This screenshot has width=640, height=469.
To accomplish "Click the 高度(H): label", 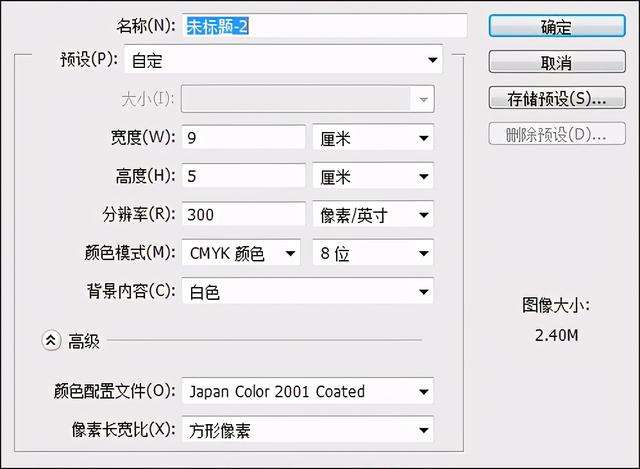I will [146, 176].
